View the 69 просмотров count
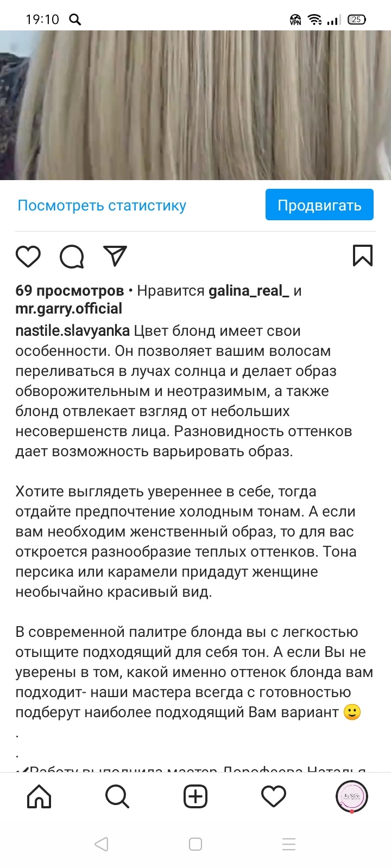The width and height of the screenshot is (391, 868). click(x=70, y=291)
